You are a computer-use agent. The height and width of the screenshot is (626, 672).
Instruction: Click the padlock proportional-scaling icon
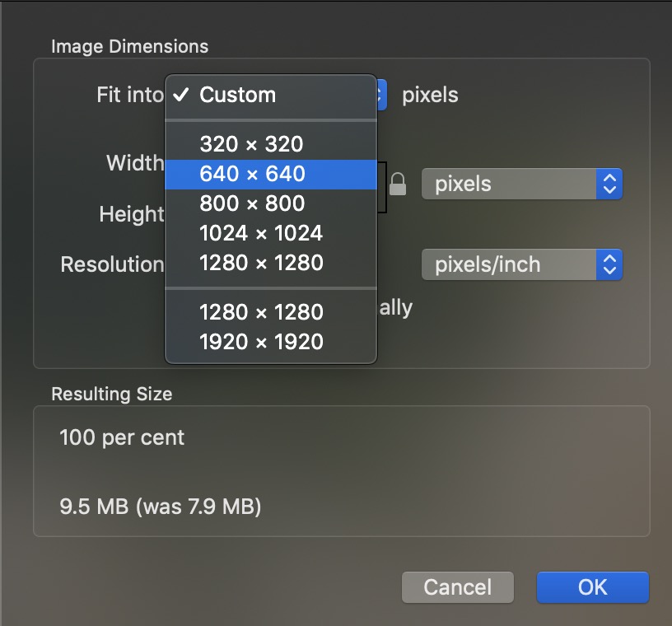398,184
